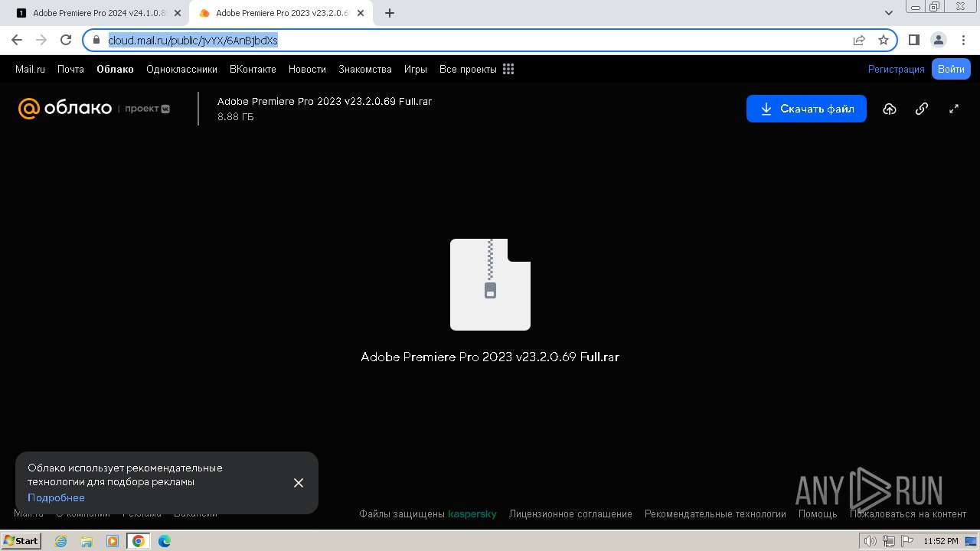
Task: Open Пожаловаться на контент footer link
Action: click(x=908, y=514)
